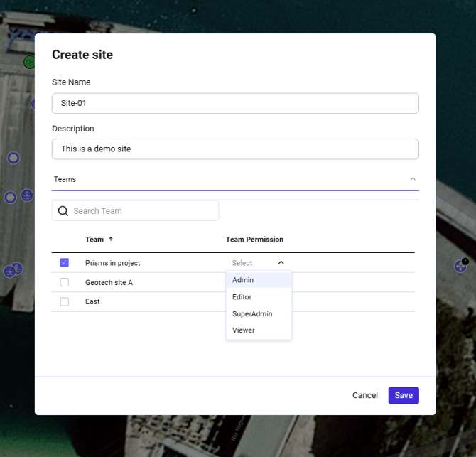This screenshot has width=476, height=457.
Task: Click the magnifier icon in Search Team
Action: (x=63, y=211)
